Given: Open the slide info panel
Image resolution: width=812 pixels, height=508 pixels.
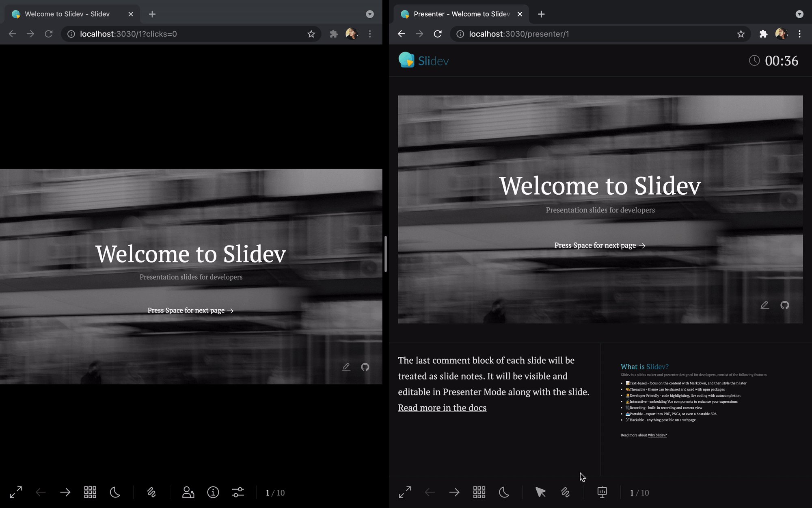Looking at the screenshot, I should 213,492.
